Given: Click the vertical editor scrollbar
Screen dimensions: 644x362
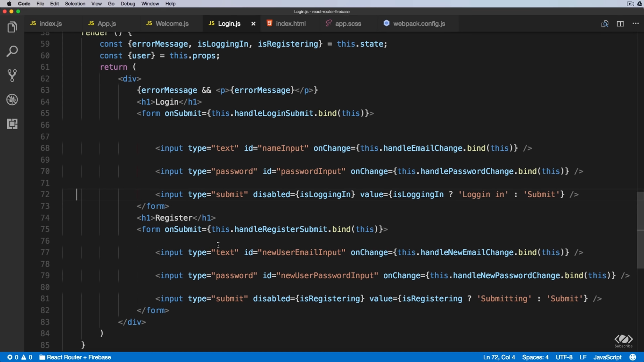Looking at the screenshot, I should (x=640, y=230).
